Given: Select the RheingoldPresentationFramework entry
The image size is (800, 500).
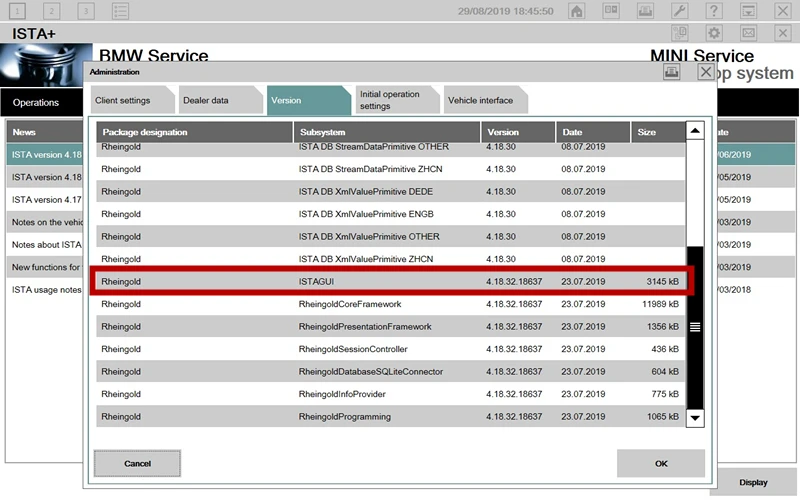Looking at the screenshot, I should click(390, 327).
